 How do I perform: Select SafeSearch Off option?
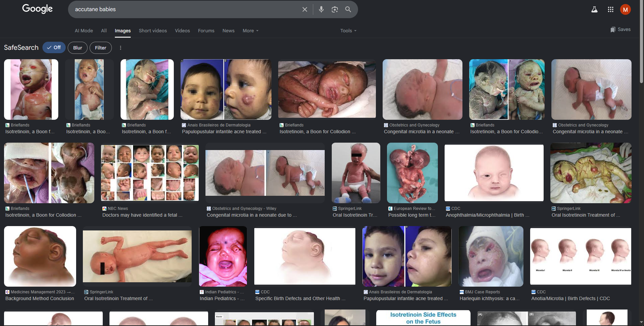coord(54,47)
